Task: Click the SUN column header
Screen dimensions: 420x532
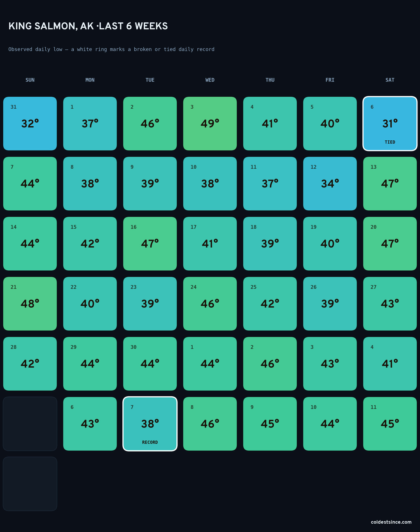Action: 30,80
